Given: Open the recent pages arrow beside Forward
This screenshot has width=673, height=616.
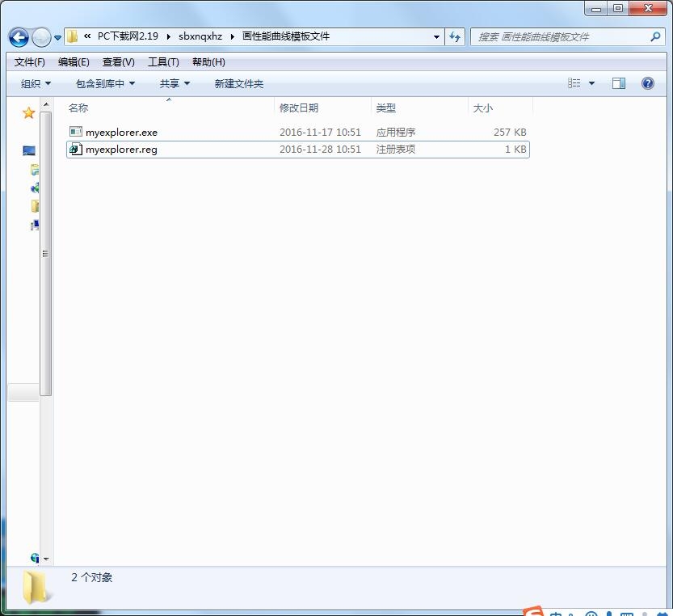Looking at the screenshot, I should click(57, 38).
